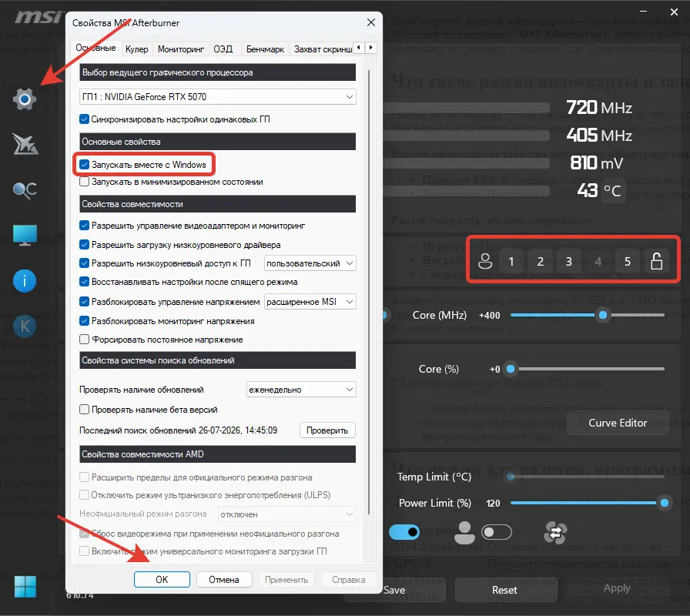Click the user profile icon in profile bar
The image size is (690, 616).
click(485, 261)
